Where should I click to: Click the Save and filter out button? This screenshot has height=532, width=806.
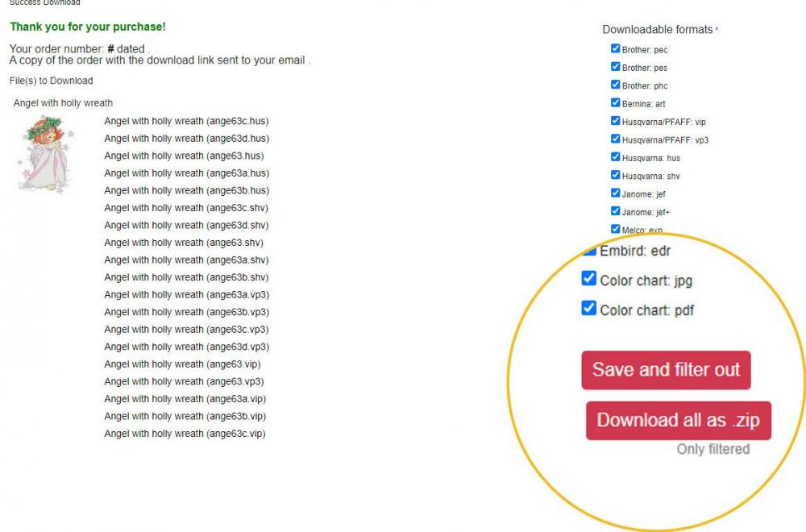(667, 370)
